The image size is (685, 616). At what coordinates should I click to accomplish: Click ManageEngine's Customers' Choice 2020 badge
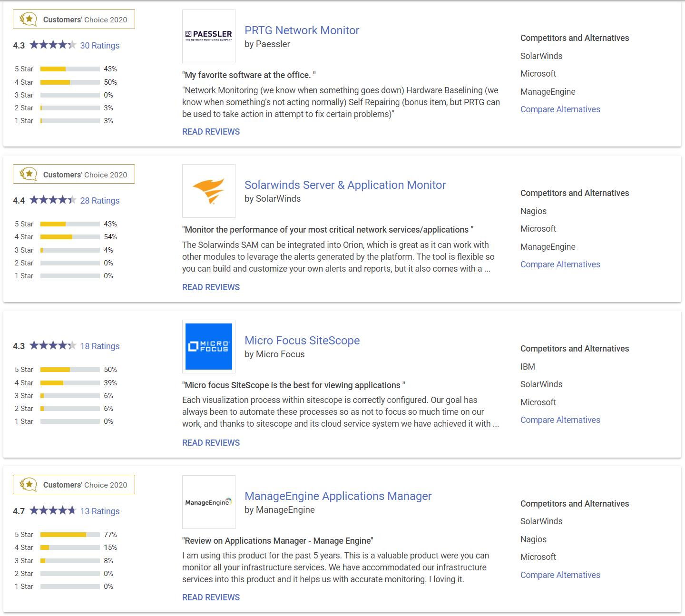tap(74, 485)
